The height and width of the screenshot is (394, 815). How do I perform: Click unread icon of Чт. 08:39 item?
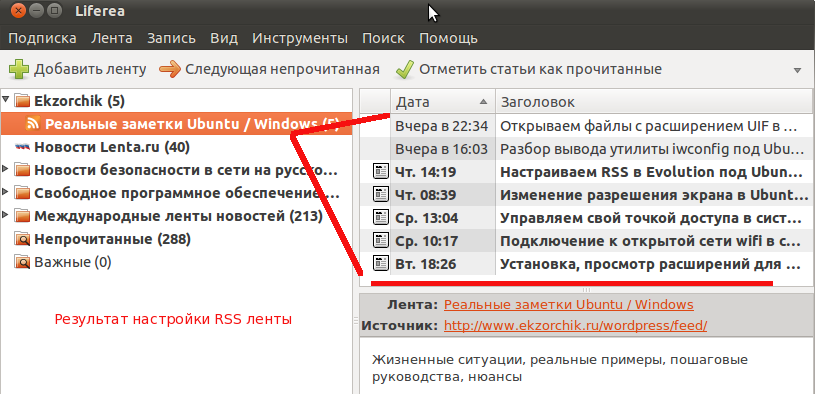(x=381, y=194)
